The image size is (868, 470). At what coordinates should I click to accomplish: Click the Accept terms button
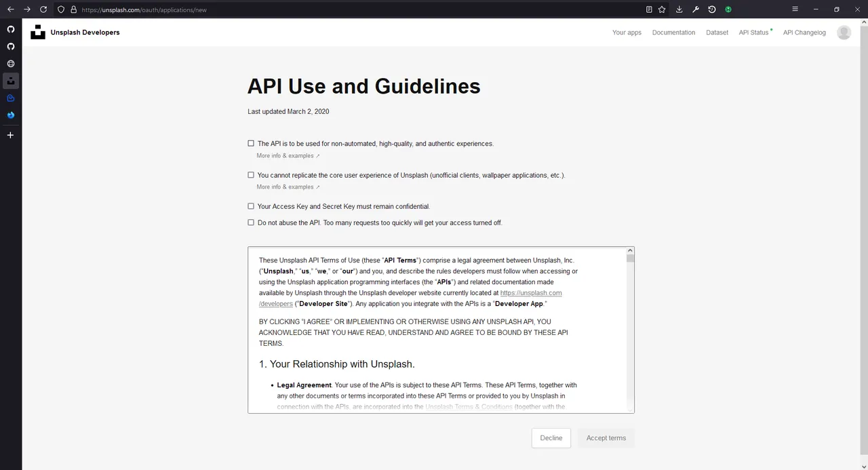pyautogui.click(x=606, y=438)
